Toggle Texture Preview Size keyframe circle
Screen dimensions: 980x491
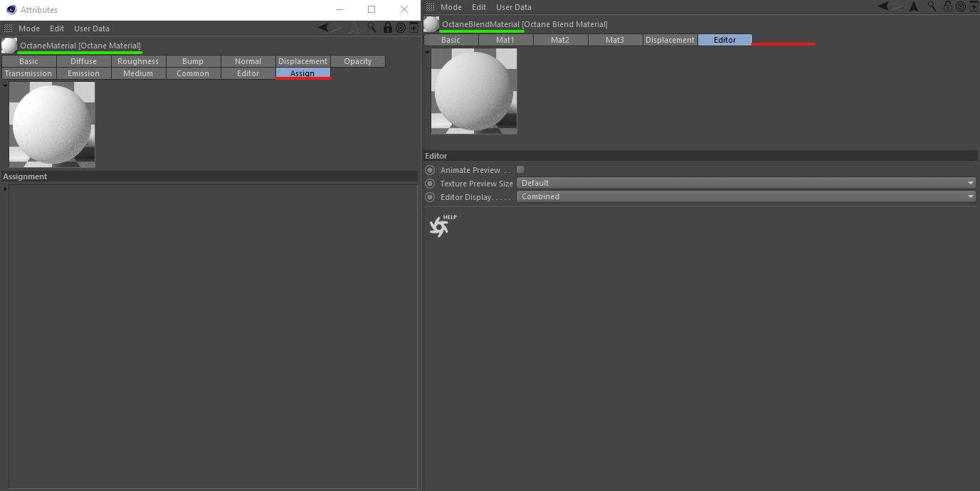tap(430, 184)
